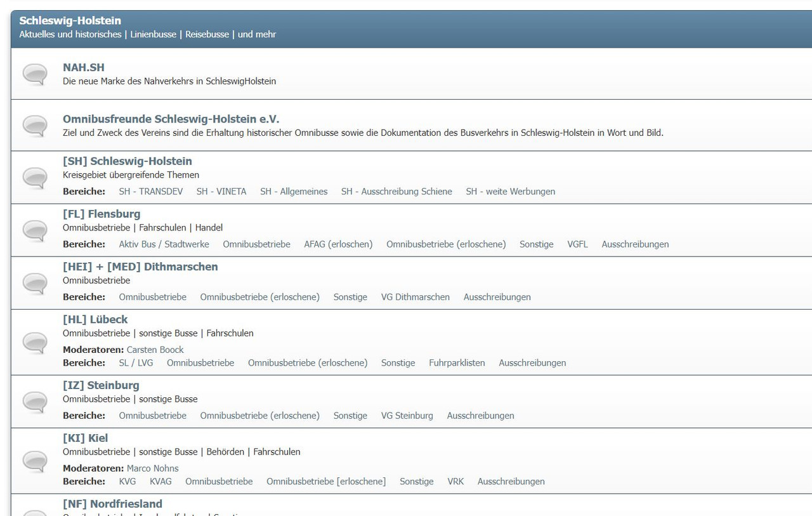
Task: Open the [HEI] + [MED] Dithmarschen forum
Action: (x=140, y=267)
